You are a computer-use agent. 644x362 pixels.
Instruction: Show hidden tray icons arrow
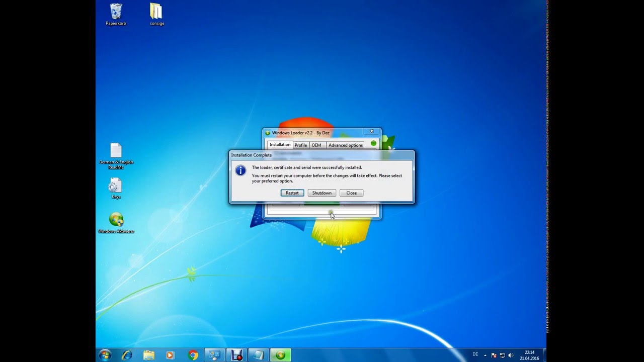pos(486,355)
